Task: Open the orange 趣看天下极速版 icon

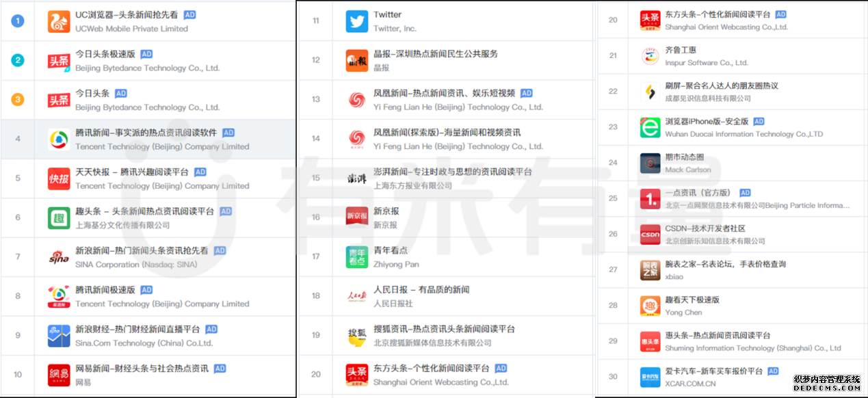Action: click(650, 306)
